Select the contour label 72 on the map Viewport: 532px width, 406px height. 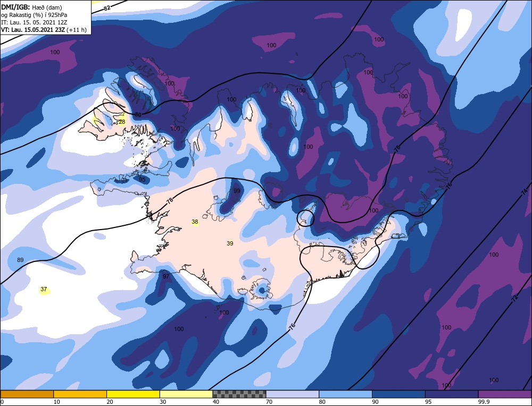(514, 298)
